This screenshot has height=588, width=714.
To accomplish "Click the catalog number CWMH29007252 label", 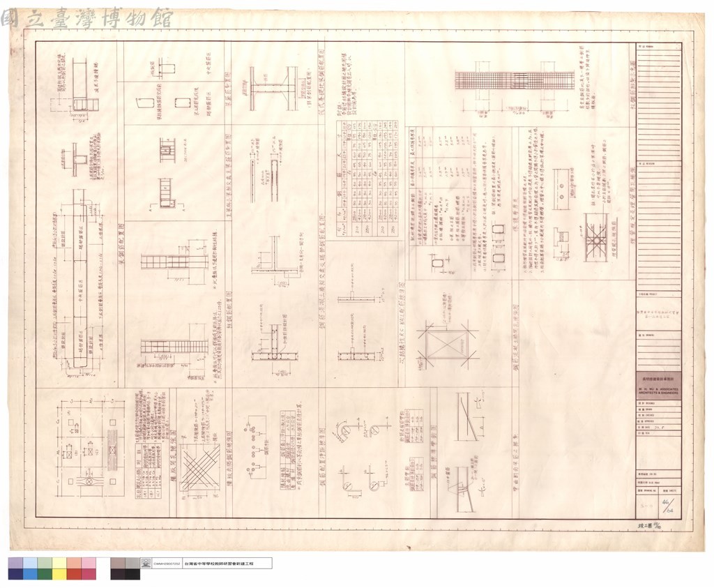I will pos(167,564).
